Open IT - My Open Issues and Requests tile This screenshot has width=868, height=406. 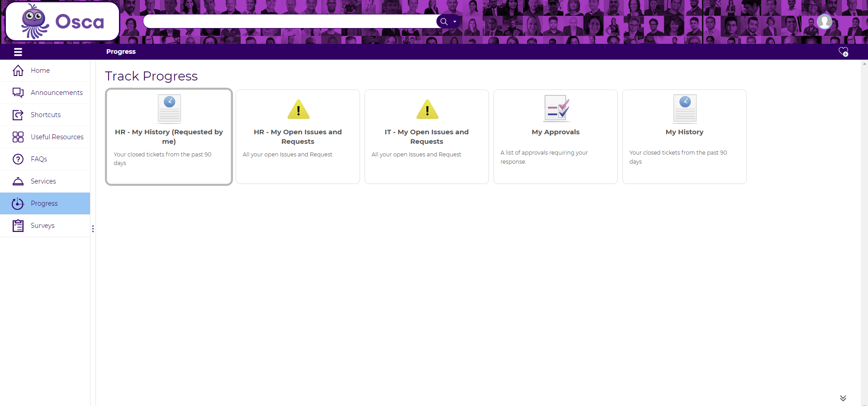[x=427, y=137]
